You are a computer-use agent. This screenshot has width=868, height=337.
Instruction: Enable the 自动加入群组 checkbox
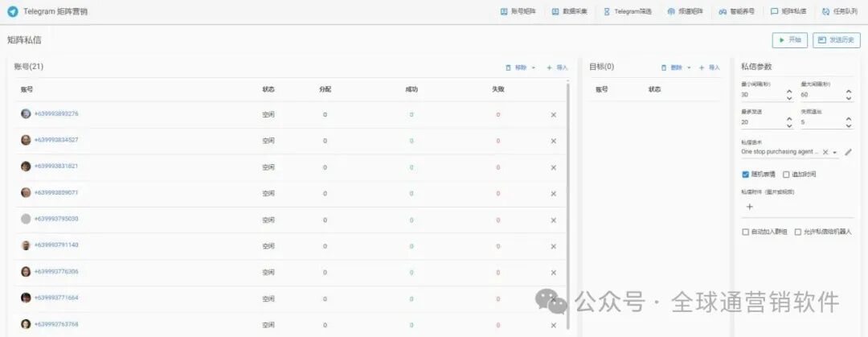745,232
